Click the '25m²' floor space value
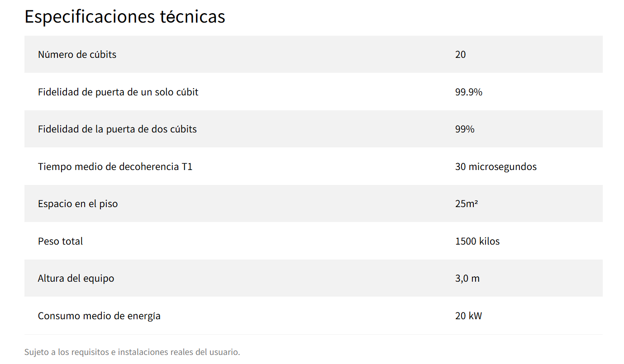Viewport: 624px width, 364px height. tap(467, 204)
